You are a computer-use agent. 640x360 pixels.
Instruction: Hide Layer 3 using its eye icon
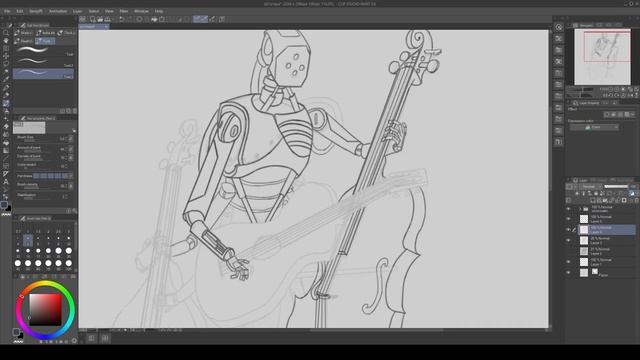click(568, 240)
